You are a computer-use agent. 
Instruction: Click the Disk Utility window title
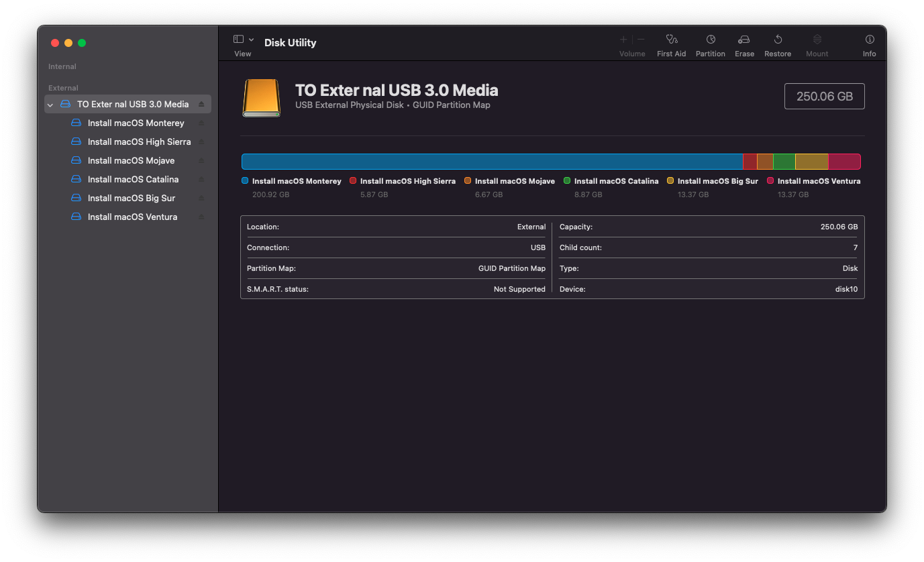click(290, 42)
